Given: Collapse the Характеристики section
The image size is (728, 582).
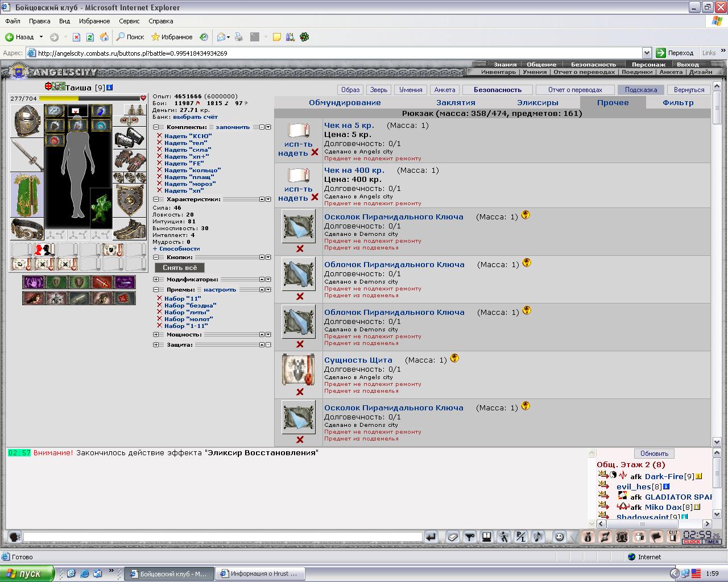Looking at the screenshot, I should [156, 199].
